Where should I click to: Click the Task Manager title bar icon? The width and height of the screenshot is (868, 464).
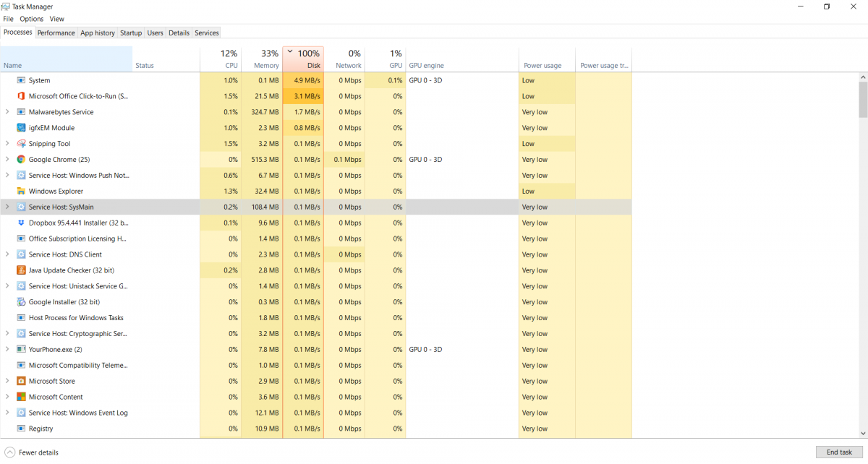click(x=7, y=7)
